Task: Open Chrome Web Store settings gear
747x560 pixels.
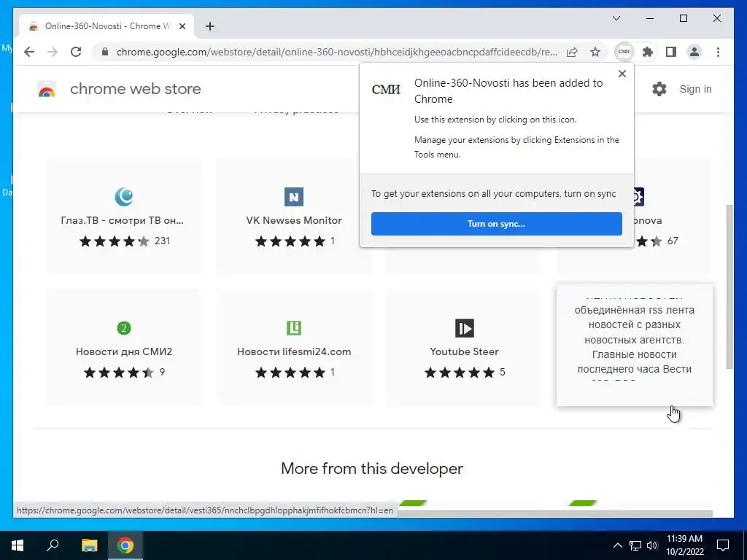Action: pyautogui.click(x=659, y=89)
